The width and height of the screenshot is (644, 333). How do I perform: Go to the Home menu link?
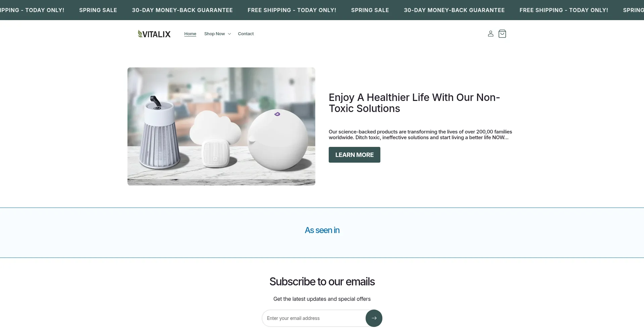tap(190, 34)
